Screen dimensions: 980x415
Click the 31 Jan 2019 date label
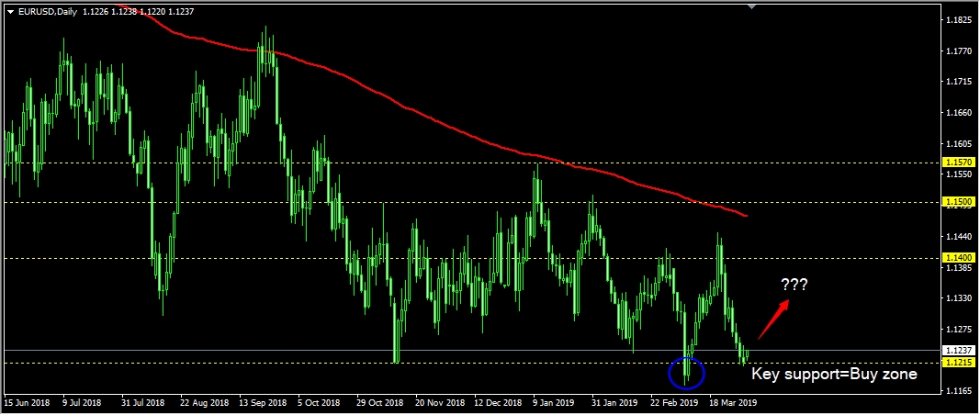tap(614, 403)
